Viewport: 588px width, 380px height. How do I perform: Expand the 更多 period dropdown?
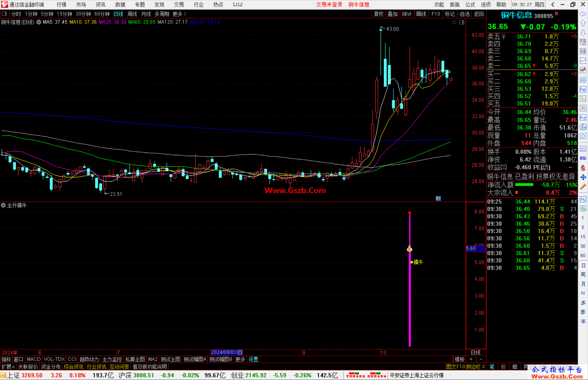click(179, 14)
